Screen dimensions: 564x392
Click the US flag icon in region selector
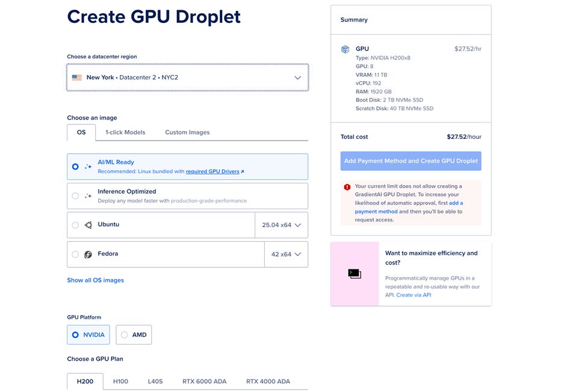[x=76, y=77]
